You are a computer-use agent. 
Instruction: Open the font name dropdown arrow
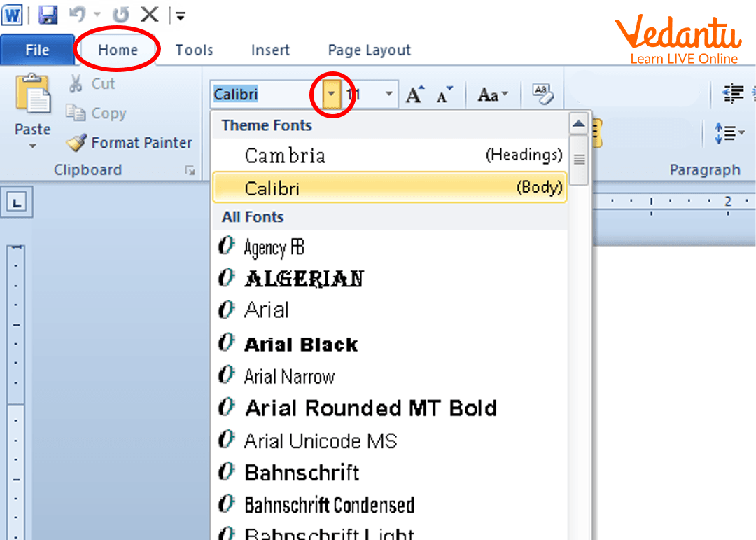click(332, 95)
